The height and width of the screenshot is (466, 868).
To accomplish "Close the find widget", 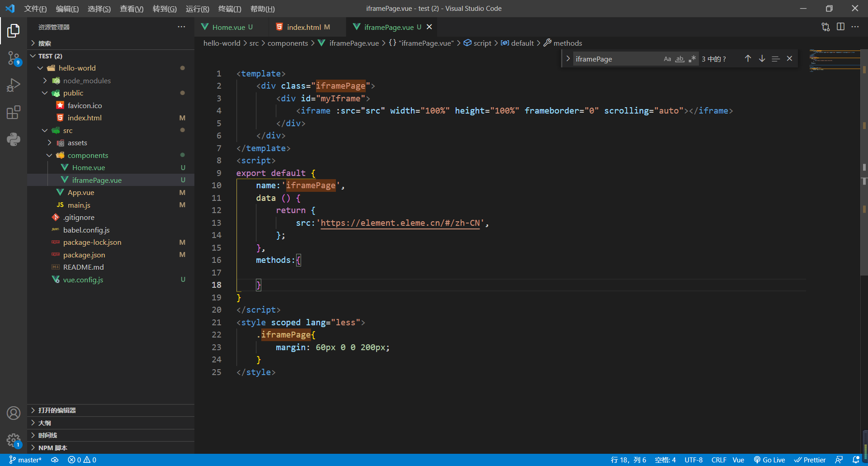I will coord(789,59).
